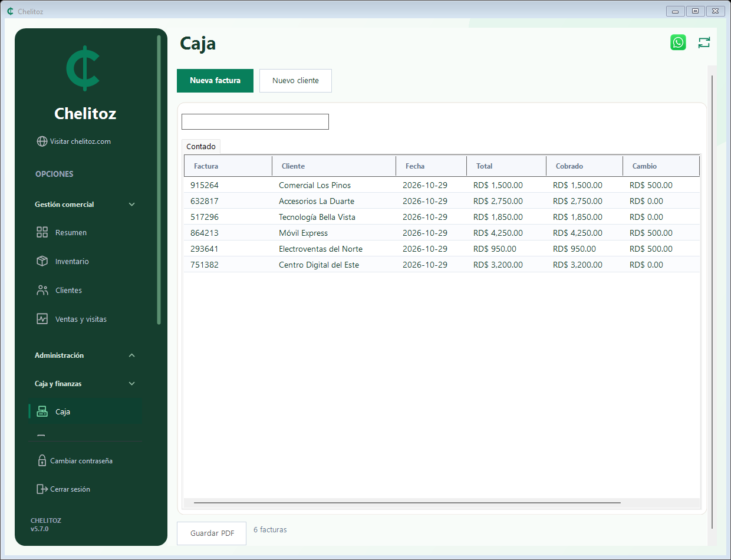Click the Clientes menu label
The image size is (731, 560).
coord(68,290)
